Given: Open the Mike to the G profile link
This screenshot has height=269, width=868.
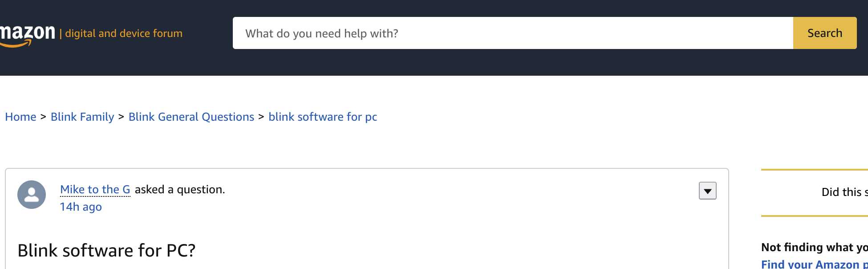Looking at the screenshot, I should pos(95,189).
